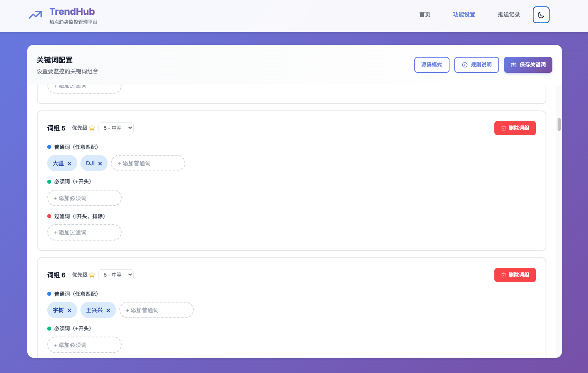Click the TrendHub trend arrow logo
Viewport: 588px width, 373px height.
(35, 15)
